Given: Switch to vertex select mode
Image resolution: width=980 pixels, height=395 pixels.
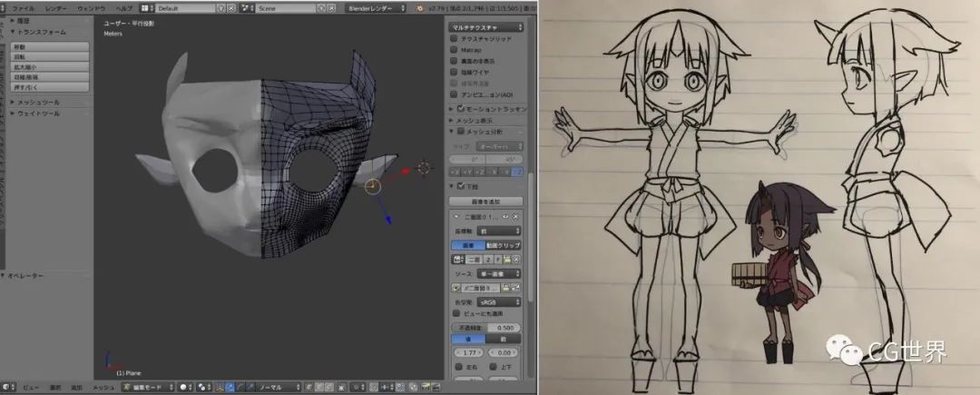Looking at the screenshot, I should coord(309,388).
